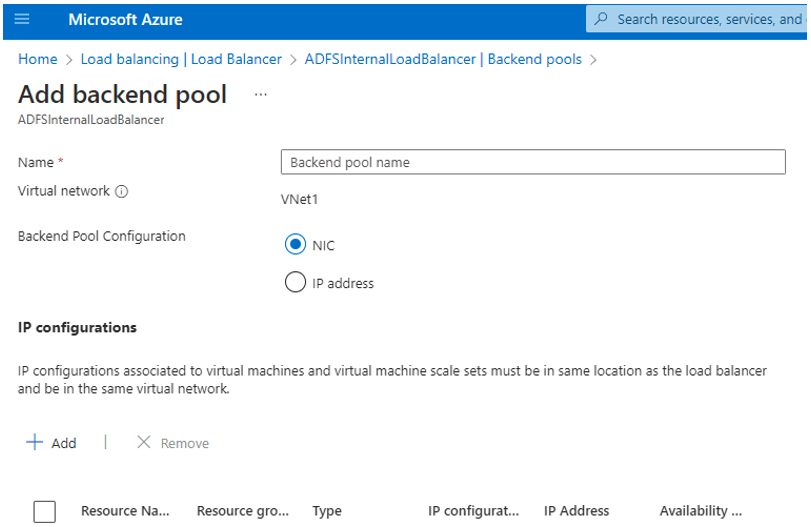The image size is (811, 527).
Task: Click the Remove button label
Action: point(185,444)
